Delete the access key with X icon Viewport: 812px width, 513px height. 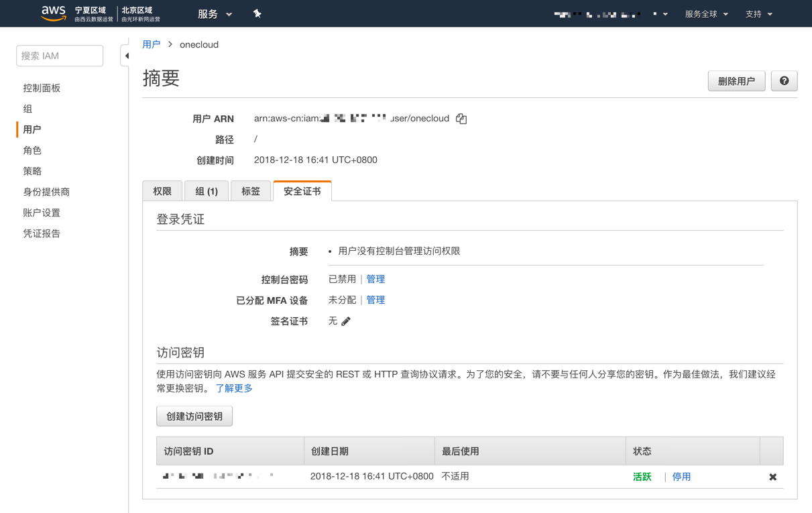(772, 477)
